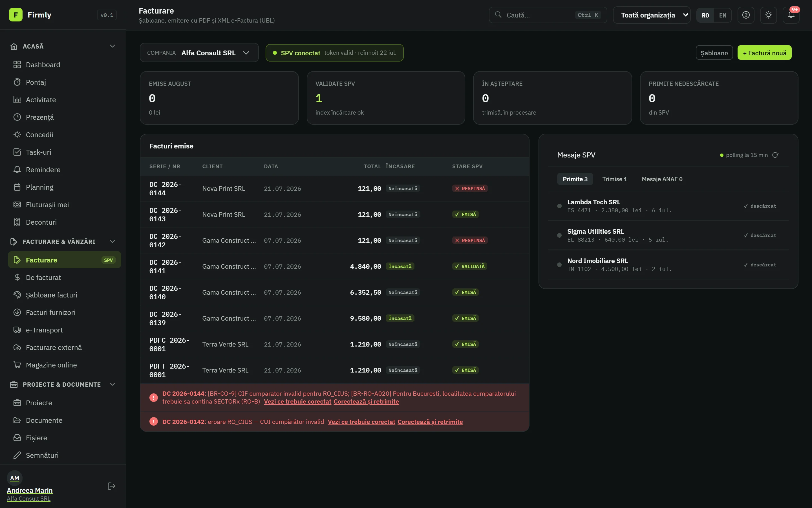Click the logout icon beside Andreea Marin
This screenshot has height=508, width=812.
[111, 486]
